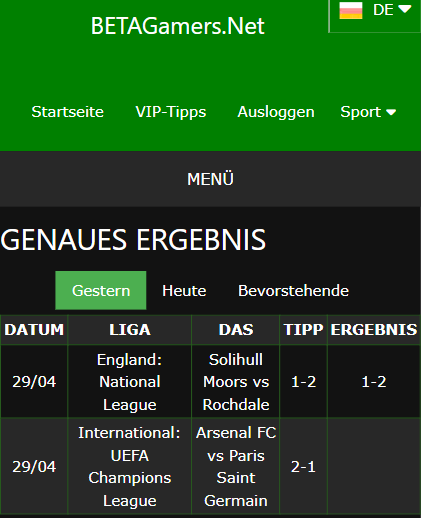Click the German flag icon

[x=351, y=10]
